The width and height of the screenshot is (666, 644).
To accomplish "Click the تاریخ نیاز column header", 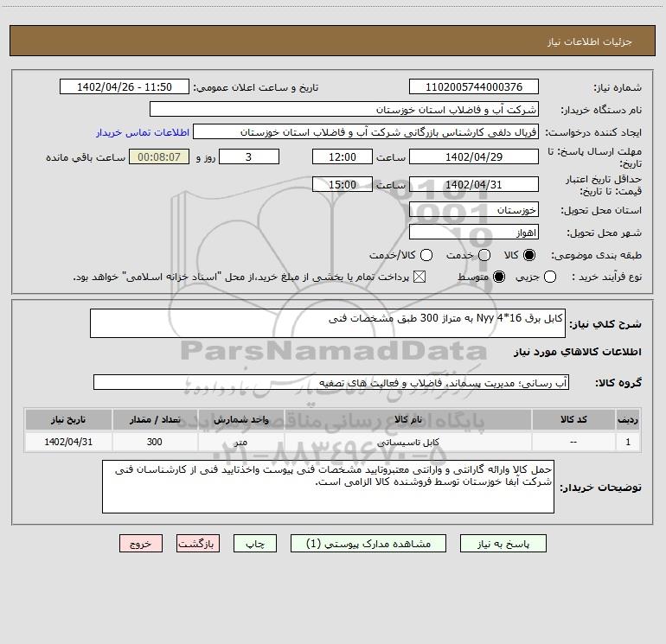I will pyautogui.click(x=68, y=420).
